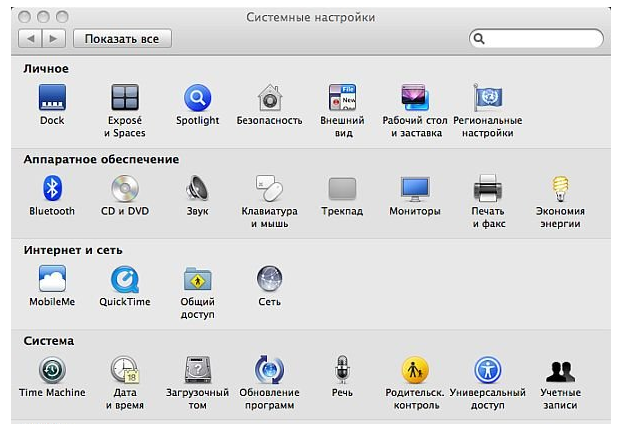This screenshot has height=424, width=619.
Task: Go back with the left arrow button
Action: coord(30,39)
